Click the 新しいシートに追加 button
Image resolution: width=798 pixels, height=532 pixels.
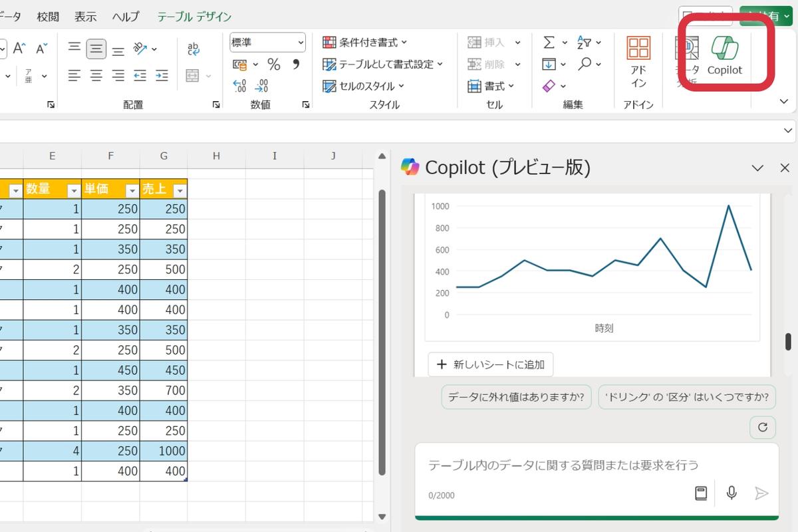point(491,364)
